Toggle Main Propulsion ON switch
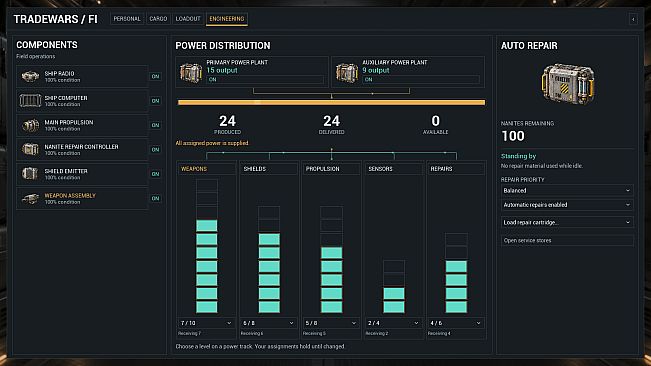Screen dimensions: 651x366 click(155, 125)
